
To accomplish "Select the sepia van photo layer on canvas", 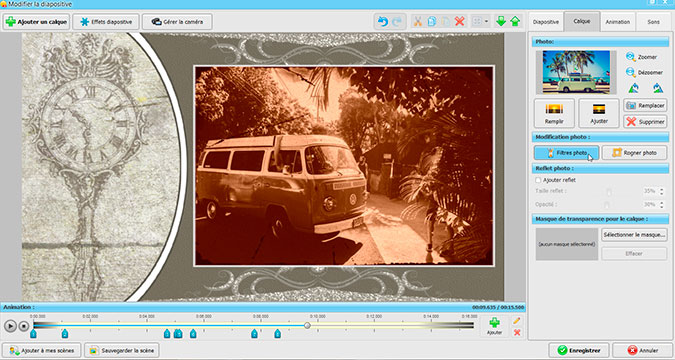I will point(344,166).
